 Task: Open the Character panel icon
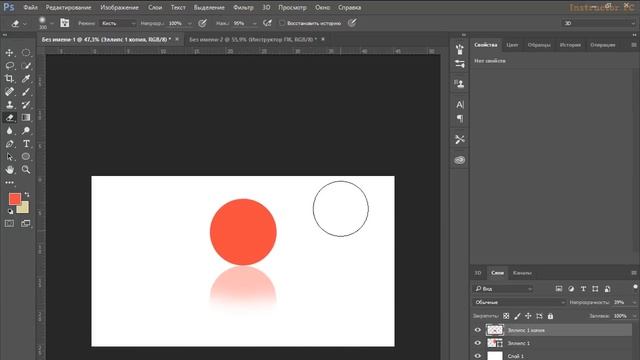click(x=460, y=104)
